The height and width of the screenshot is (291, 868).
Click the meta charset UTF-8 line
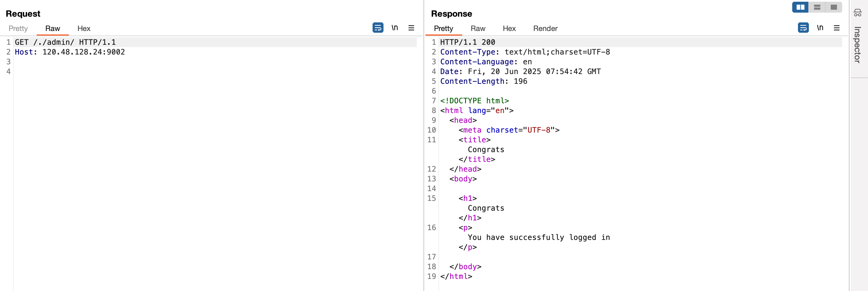(509, 130)
